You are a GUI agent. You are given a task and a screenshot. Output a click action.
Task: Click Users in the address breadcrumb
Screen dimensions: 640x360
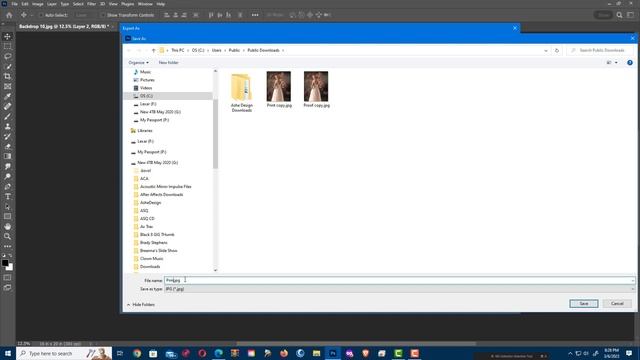pyautogui.click(x=216, y=50)
